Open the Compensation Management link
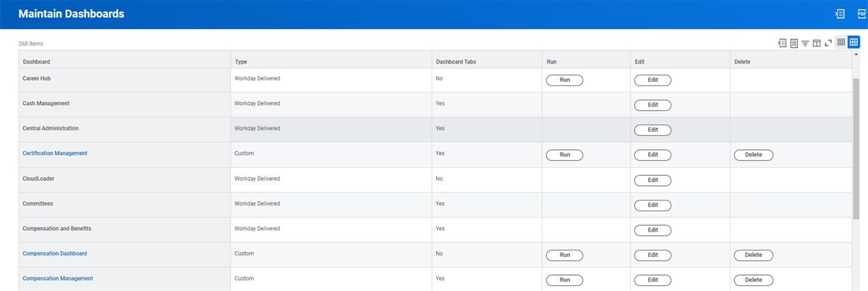Image resolution: width=868 pixels, height=291 pixels. (58, 278)
